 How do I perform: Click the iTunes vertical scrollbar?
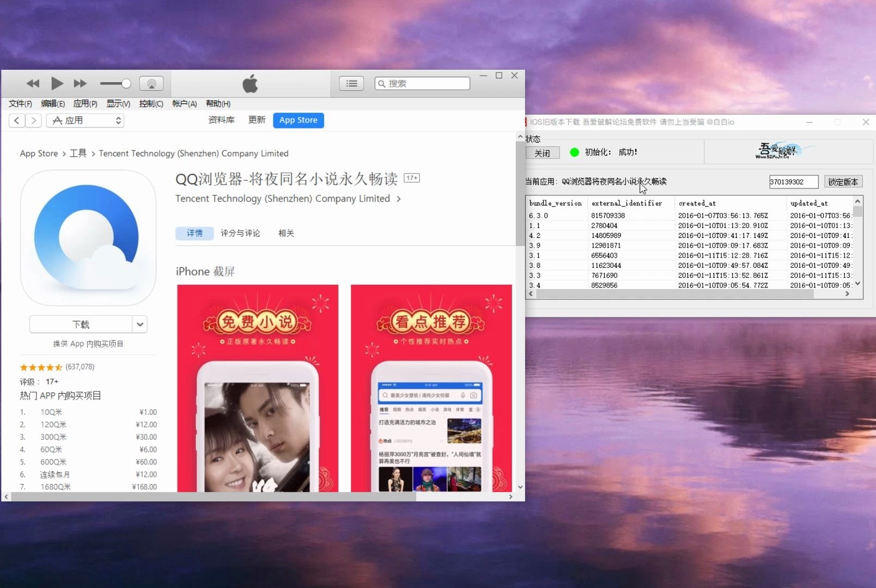click(x=520, y=193)
